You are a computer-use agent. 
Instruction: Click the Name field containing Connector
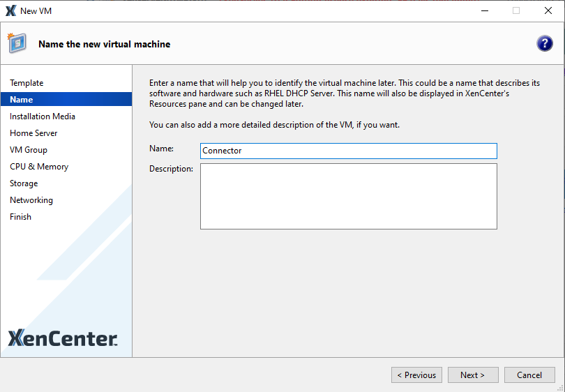[x=349, y=151]
